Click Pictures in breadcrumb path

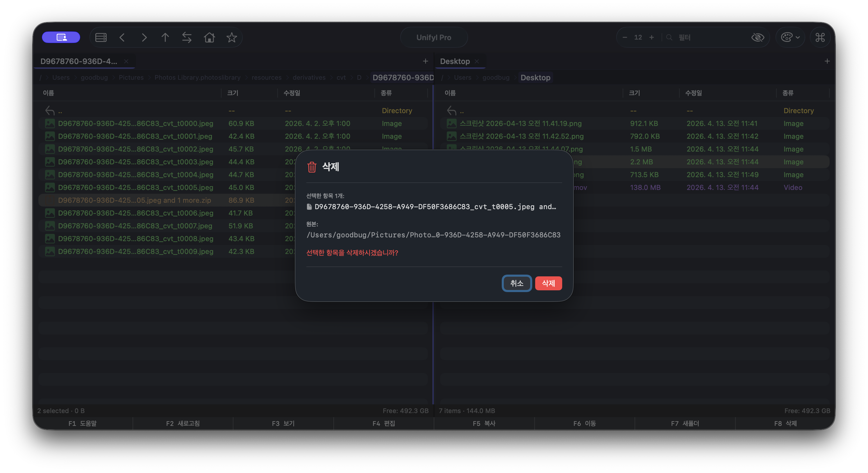131,78
